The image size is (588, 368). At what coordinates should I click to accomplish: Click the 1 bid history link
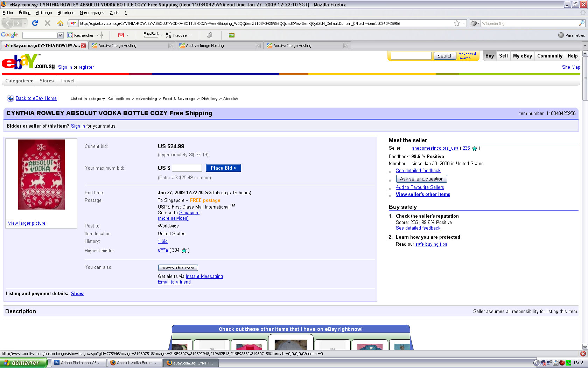tap(163, 241)
